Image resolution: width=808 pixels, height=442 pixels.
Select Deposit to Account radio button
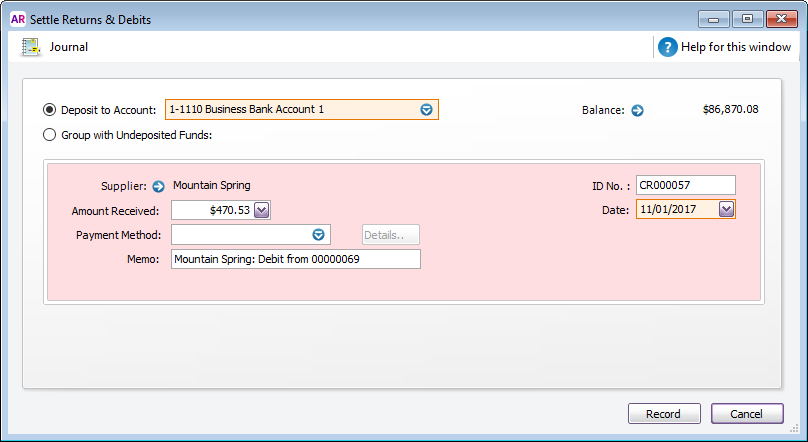point(50,110)
